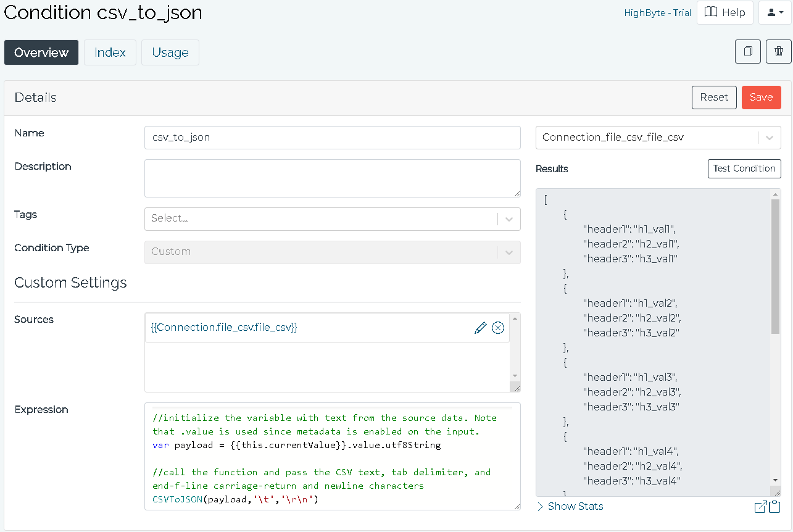Open the Tags select dropdown

(x=333, y=218)
